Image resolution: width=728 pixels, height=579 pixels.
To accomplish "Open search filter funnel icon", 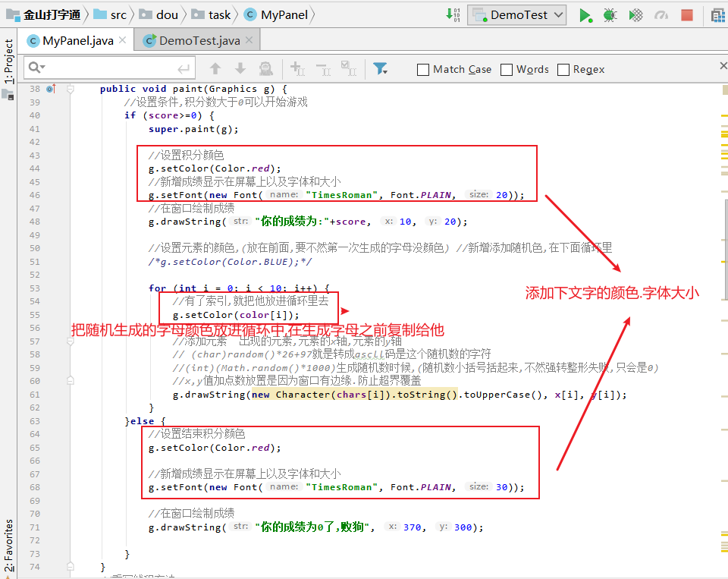I will tap(380, 69).
